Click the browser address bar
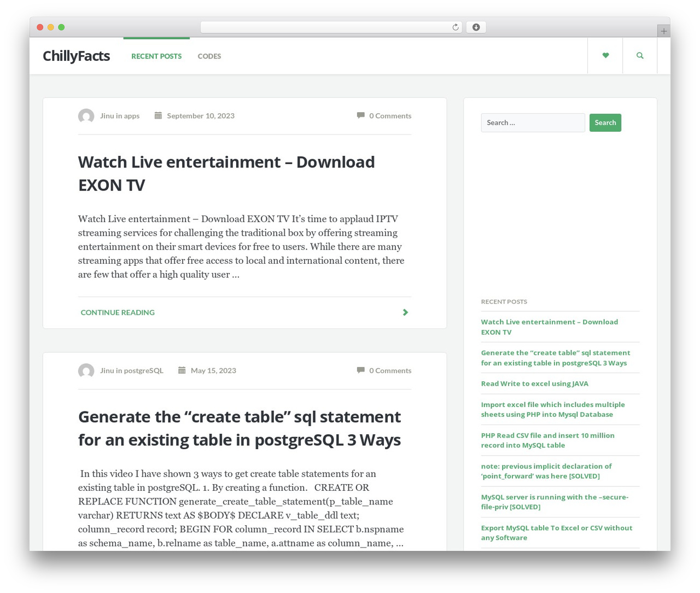The height and width of the screenshot is (593, 700). [331, 27]
